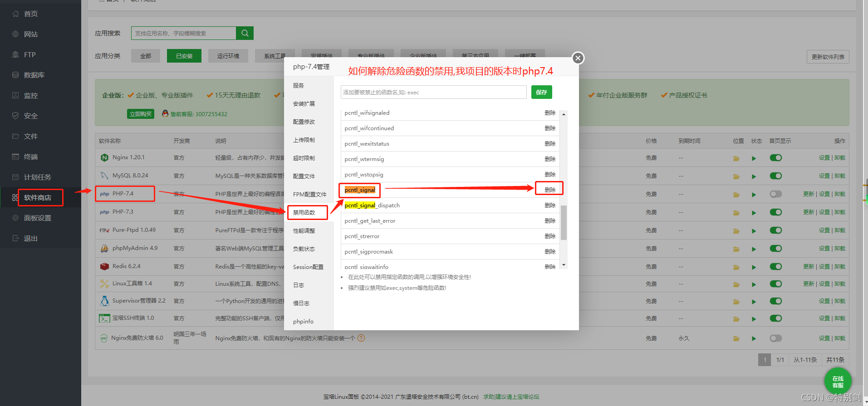Image resolution: width=868 pixels, height=406 pixels.
Task: Toggle 宝塔SSH终端 homepage display switch
Action: (x=776, y=318)
